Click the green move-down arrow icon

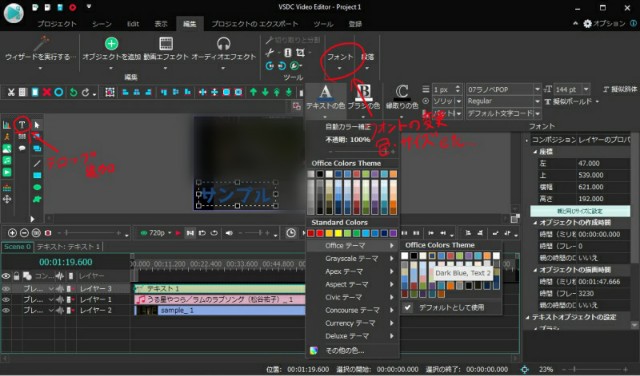(265, 92)
